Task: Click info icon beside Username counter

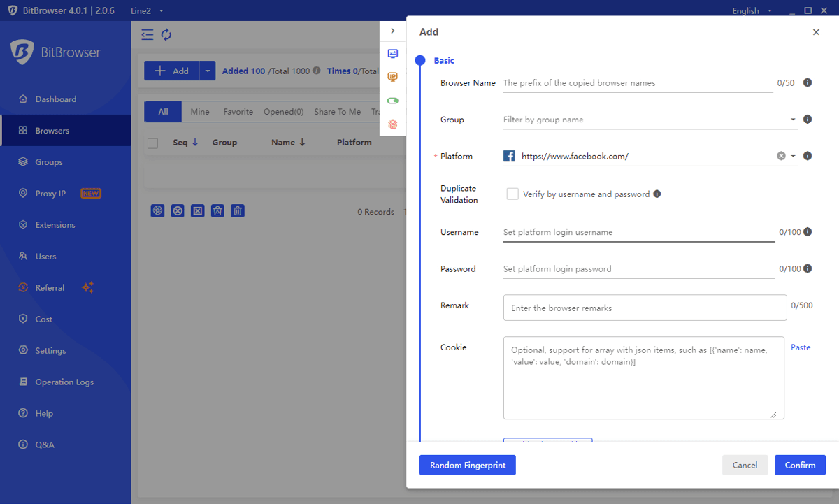Action: (x=808, y=232)
